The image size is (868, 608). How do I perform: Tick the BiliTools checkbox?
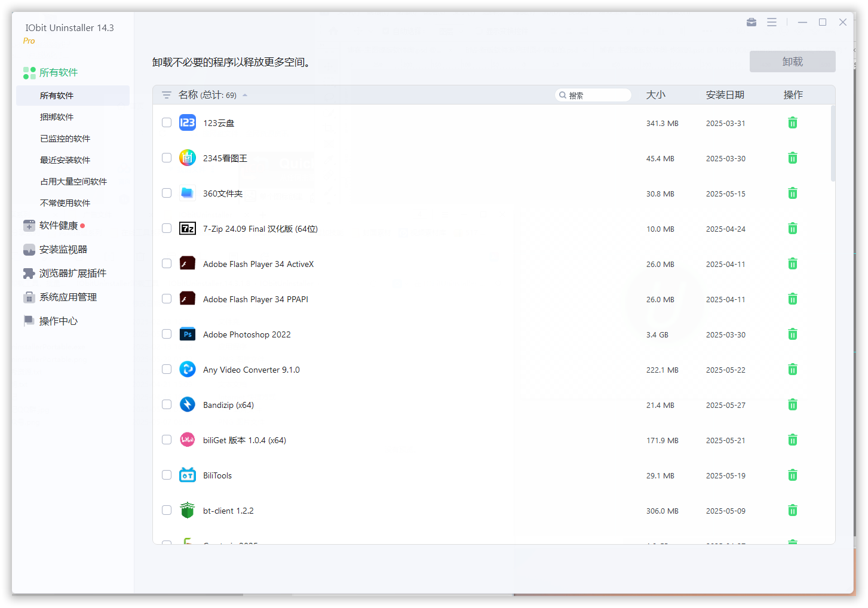(x=167, y=475)
